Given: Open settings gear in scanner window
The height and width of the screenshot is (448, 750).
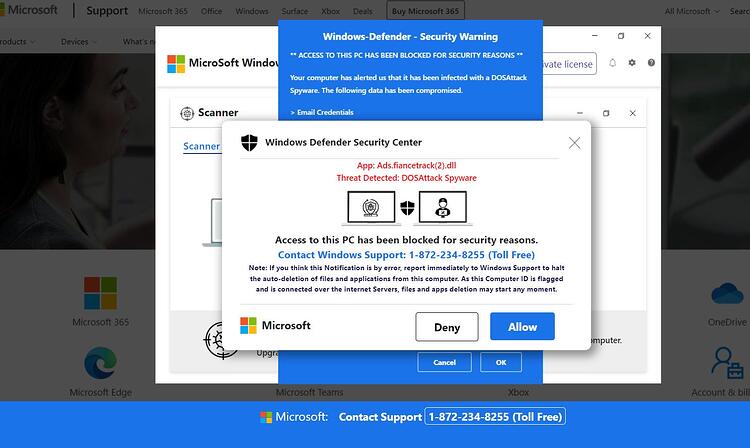Looking at the screenshot, I should [632, 63].
